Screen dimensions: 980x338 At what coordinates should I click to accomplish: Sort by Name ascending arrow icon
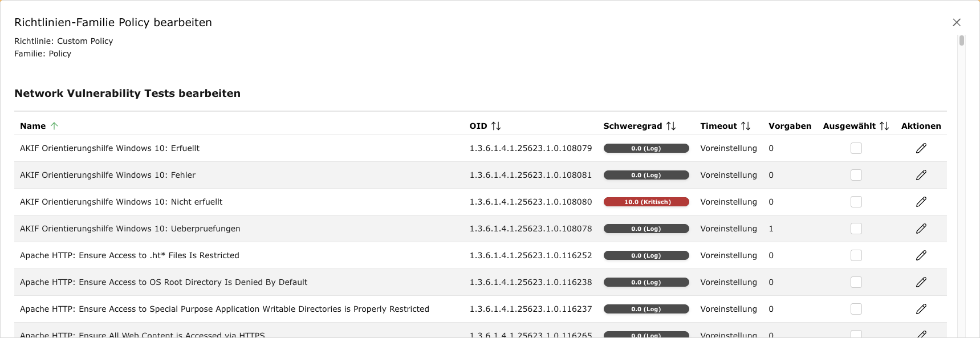pyautogui.click(x=54, y=126)
